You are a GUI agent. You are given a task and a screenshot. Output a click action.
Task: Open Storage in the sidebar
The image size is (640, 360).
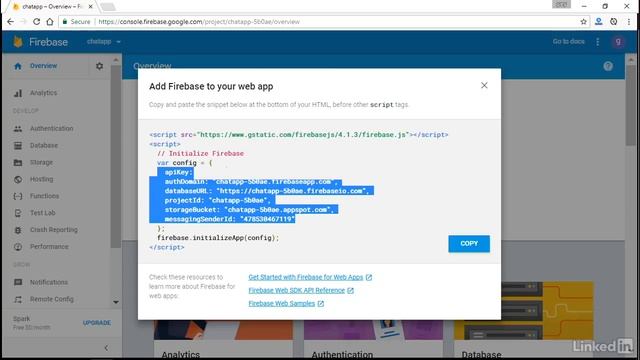(x=41, y=162)
